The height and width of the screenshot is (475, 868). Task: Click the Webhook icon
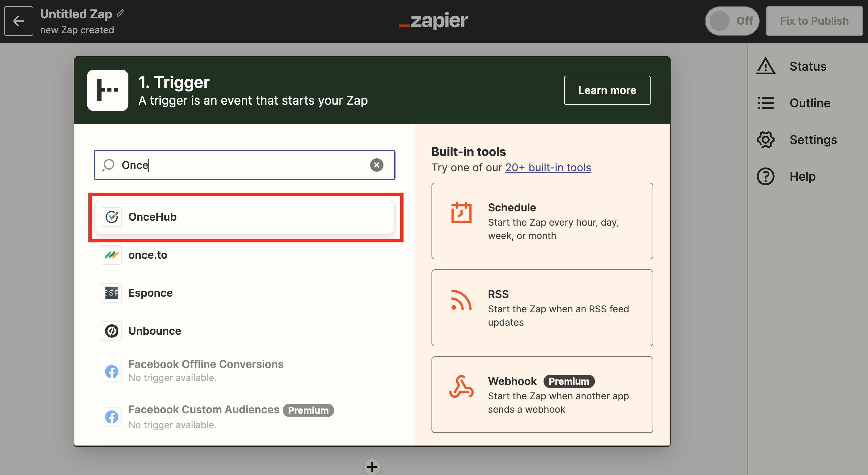[461, 387]
